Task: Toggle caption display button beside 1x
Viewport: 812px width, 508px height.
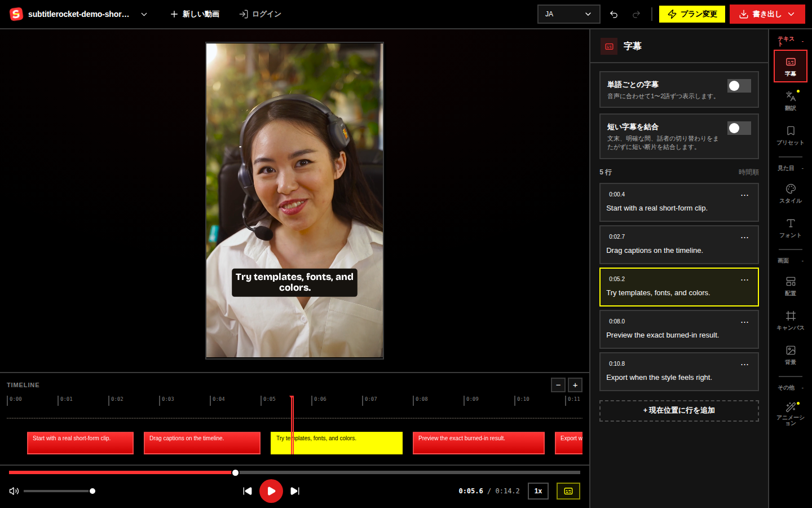Action: click(x=568, y=491)
